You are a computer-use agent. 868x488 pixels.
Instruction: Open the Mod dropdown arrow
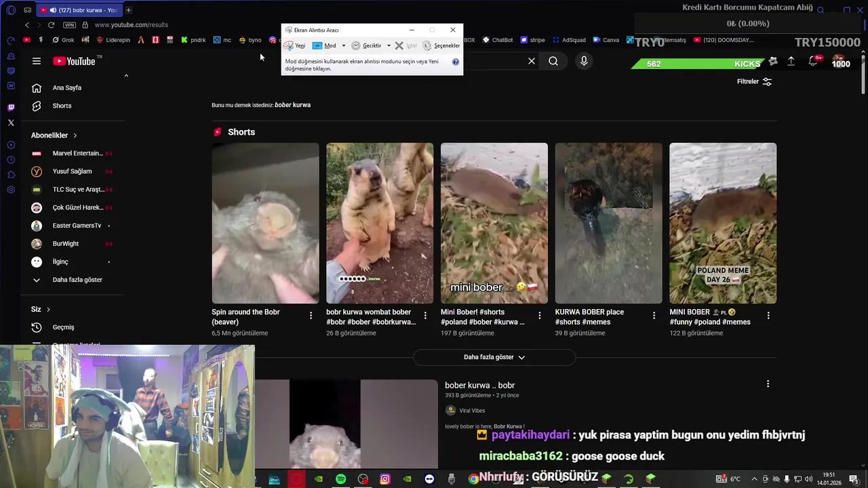coord(343,45)
